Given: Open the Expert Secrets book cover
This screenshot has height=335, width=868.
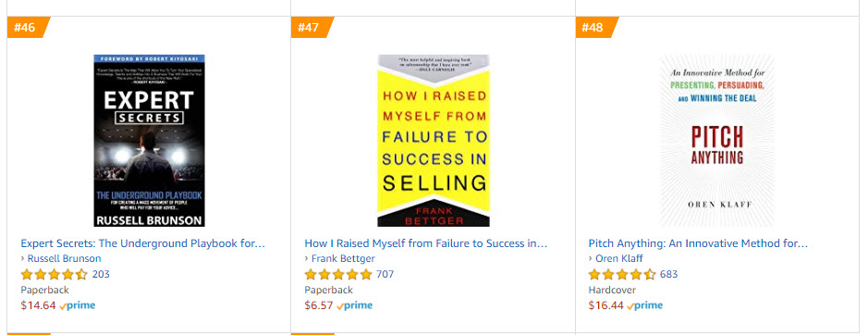Looking at the screenshot, I should [x=150, y=141].
